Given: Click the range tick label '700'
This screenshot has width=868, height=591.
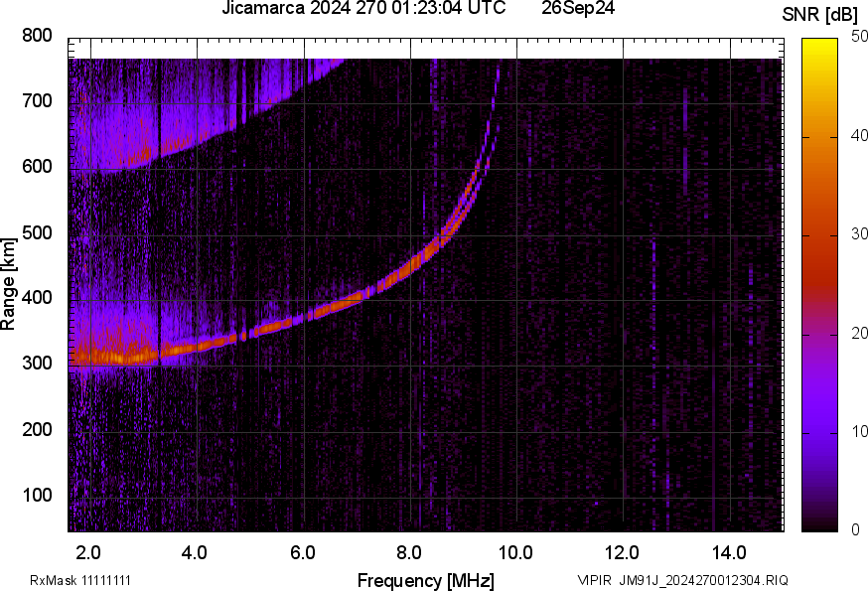Looking at the screenshot, I should [x=37, y=101].
